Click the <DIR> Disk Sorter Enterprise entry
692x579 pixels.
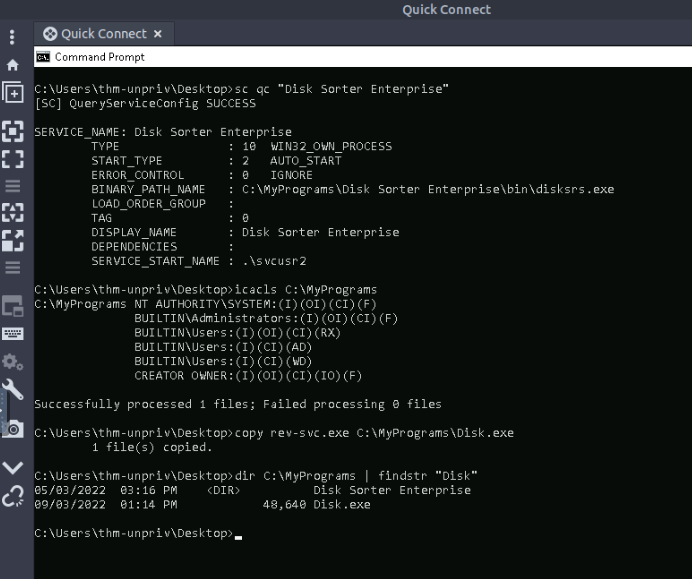coord(252,490)
